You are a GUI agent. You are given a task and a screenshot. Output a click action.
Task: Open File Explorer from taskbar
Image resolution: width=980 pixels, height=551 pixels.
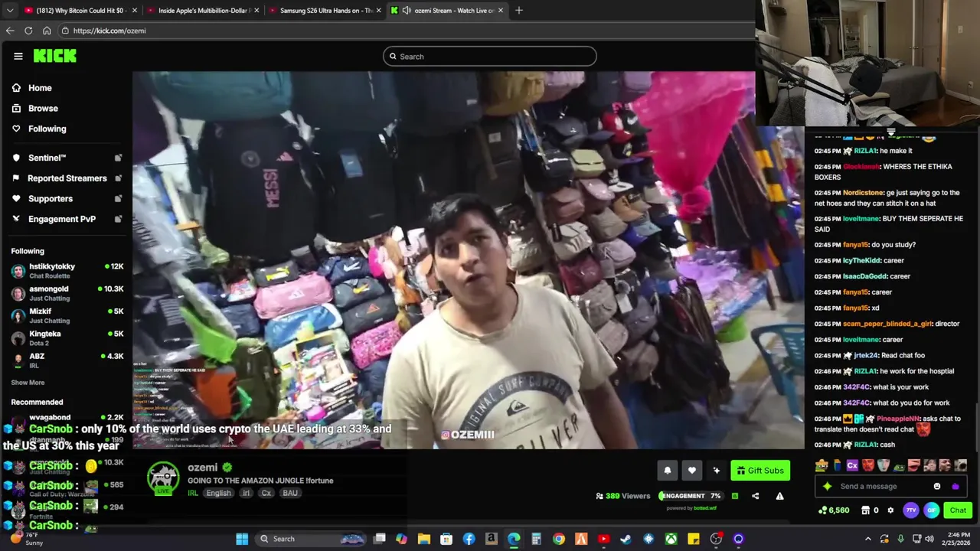coord(424,539)
